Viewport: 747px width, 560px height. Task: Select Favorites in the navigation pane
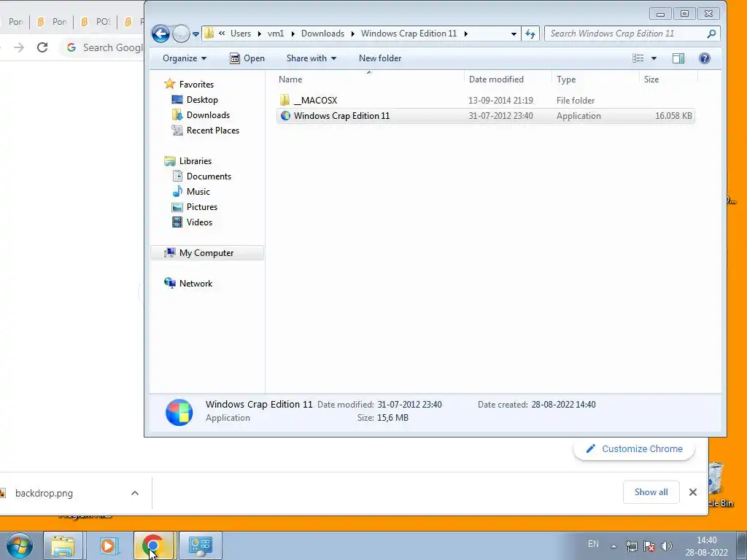point(196,85)
